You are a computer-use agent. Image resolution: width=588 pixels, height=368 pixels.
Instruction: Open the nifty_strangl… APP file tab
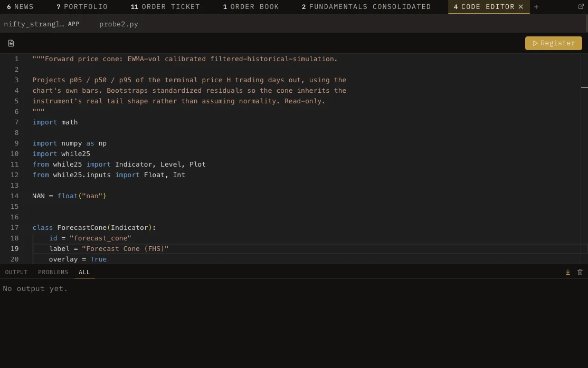(x=42, y=24)
